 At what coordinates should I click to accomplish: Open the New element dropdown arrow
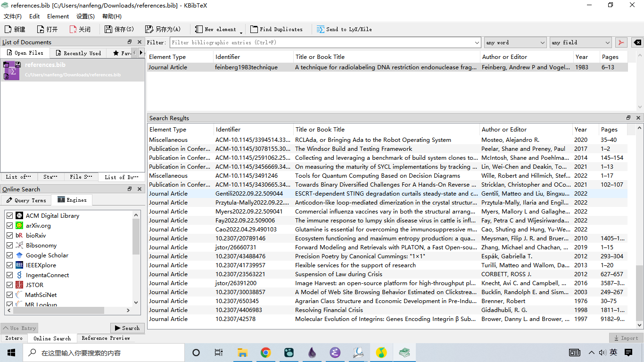[241, 32]
